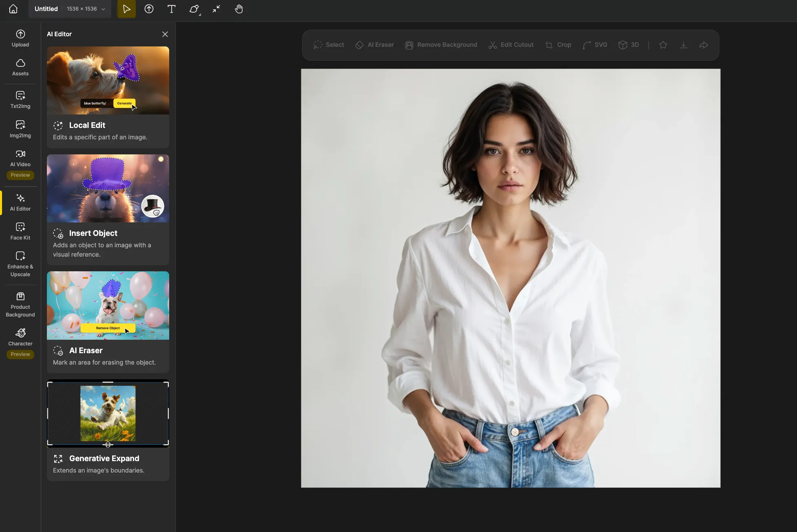Click the download icon in image toolbar
This screenshot has height=532, width=797.
click(684, 45)
